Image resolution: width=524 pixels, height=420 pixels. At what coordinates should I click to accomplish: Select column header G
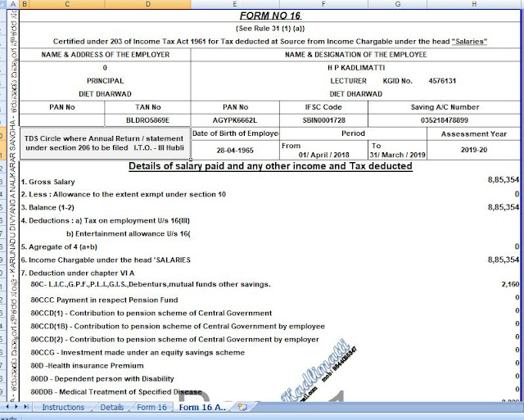(397, 4)
